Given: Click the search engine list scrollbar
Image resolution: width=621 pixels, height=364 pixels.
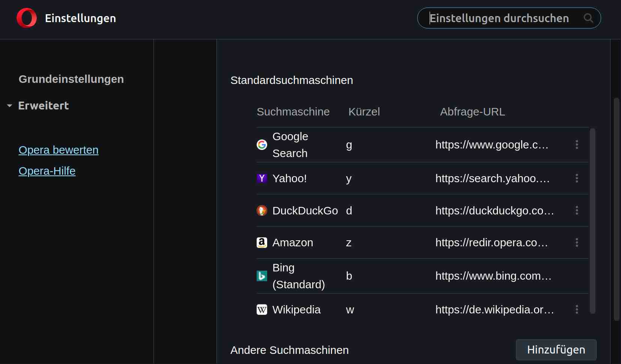Looking at the screenshot, I should 592,221.
